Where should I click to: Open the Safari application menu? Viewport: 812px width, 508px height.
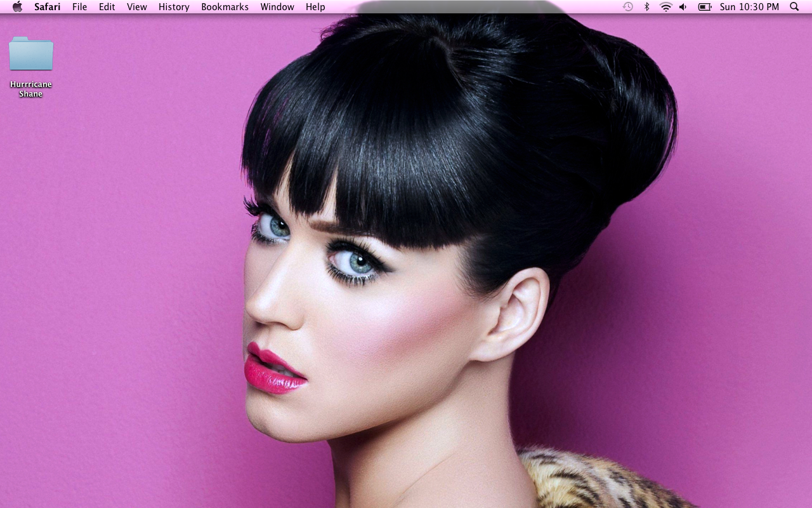[x=48, y=6]
